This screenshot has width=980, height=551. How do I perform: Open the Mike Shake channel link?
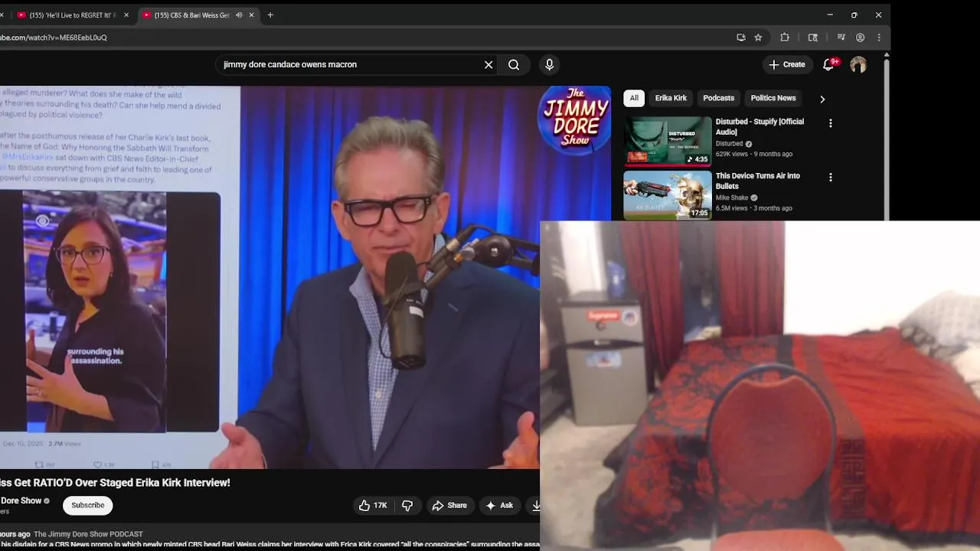click(x=732, y=197)
